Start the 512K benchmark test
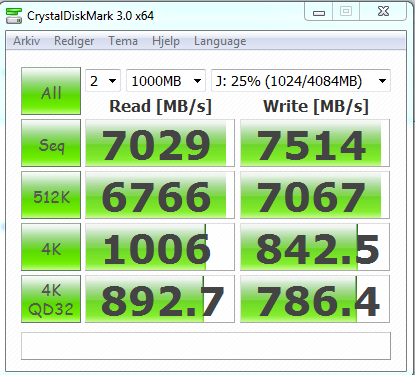The width and height of the screenshot is (415, 375). pyautogui.click(x=51, y=195)
